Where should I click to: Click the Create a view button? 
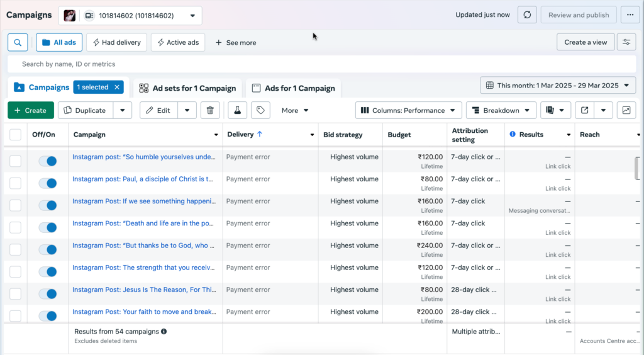(586, 42)
